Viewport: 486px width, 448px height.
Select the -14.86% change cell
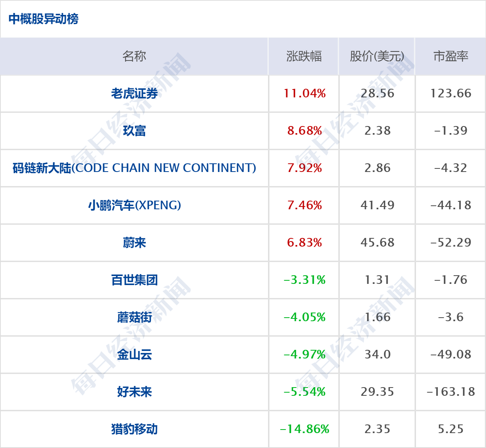coord(304,429)
